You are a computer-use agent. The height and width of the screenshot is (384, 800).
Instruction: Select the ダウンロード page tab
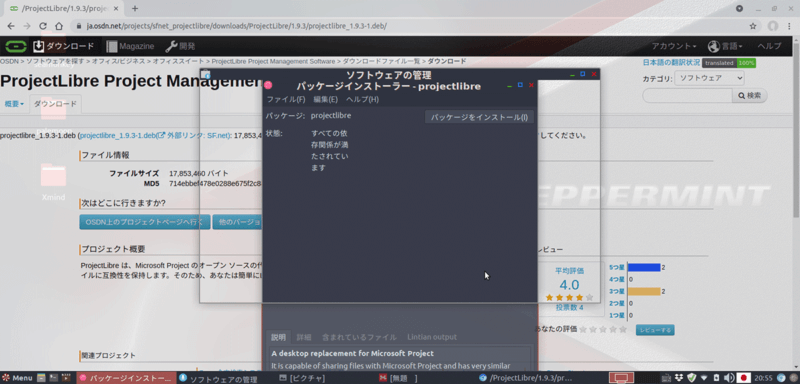pos(55,104)
